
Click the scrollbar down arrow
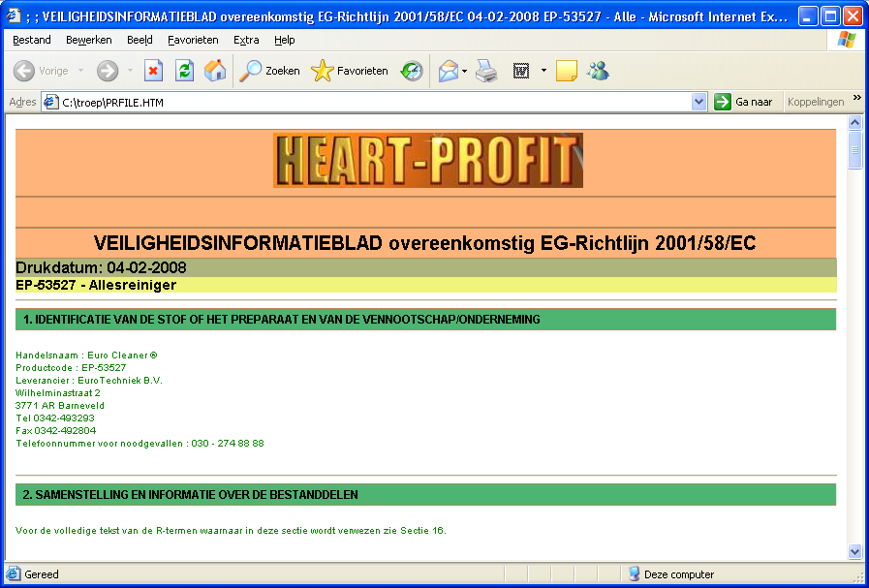[854, 551]
